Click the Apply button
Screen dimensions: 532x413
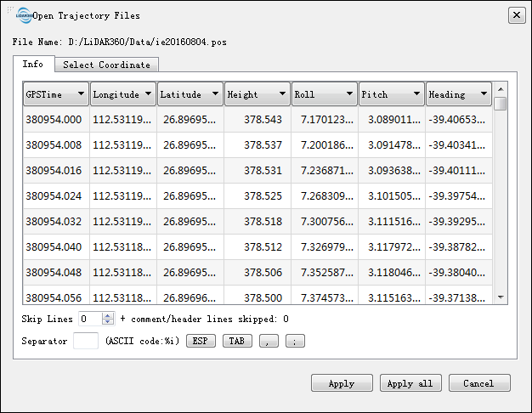(342, 383)
